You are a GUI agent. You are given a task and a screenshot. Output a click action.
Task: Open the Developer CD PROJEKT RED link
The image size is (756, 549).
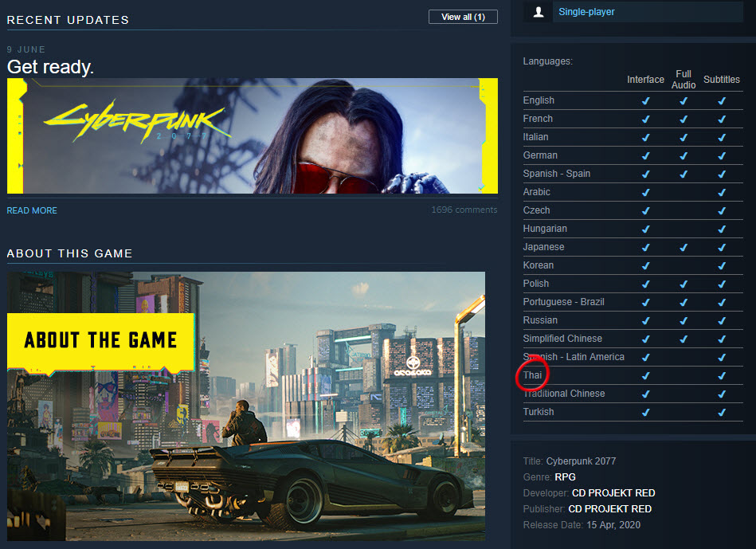pos(613,493)
